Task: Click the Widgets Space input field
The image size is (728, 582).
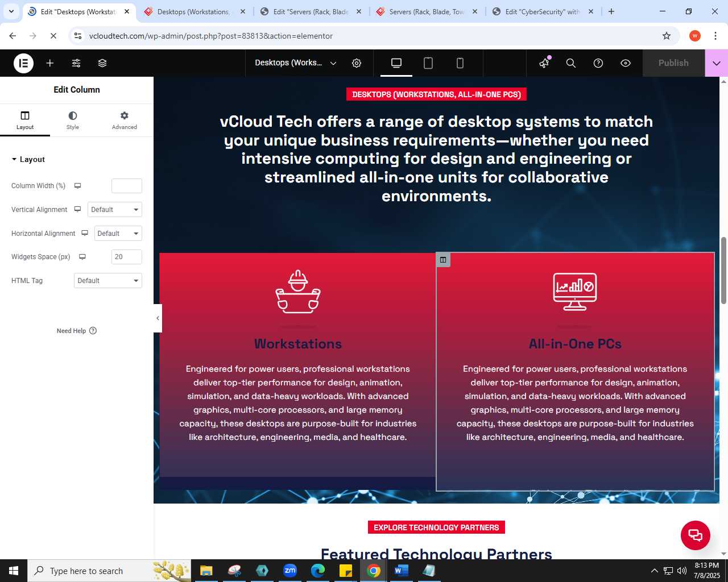Action: [x=127, y=257]
